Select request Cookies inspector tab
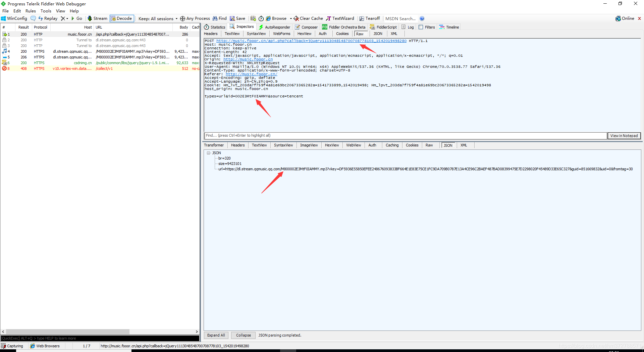This screenshot has width=644, height=352. pyautogui.click(x=342, y=34)
